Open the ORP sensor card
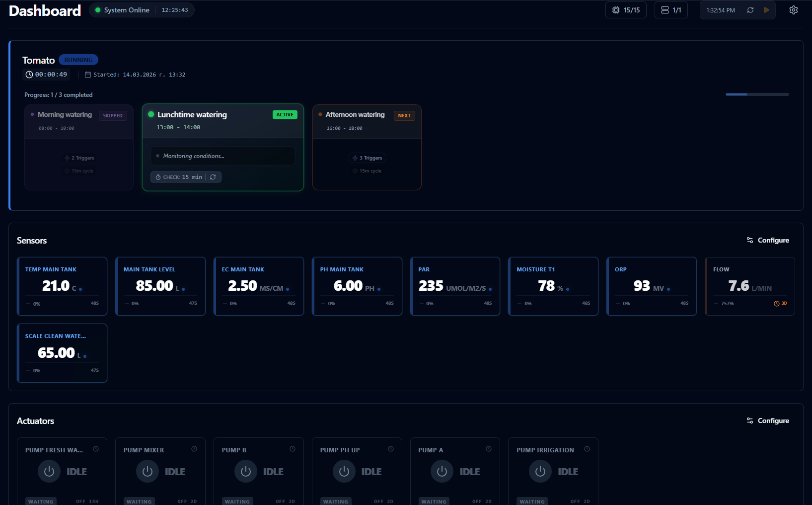The height and width of the screenshot is (505, 812). 652,286
